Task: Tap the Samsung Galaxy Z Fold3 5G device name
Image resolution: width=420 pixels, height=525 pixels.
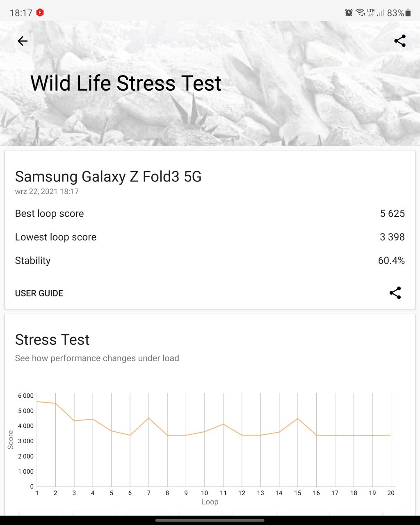Action: pyautogui.click(x=108, y=177)
